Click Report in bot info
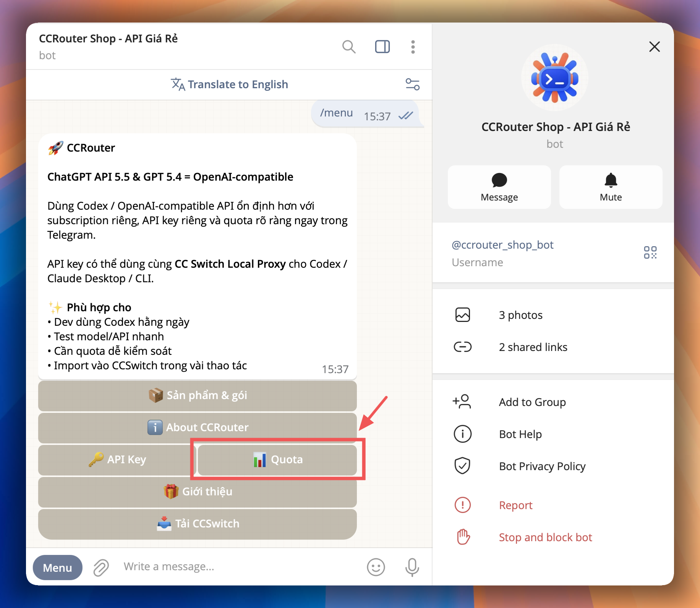 553,505
